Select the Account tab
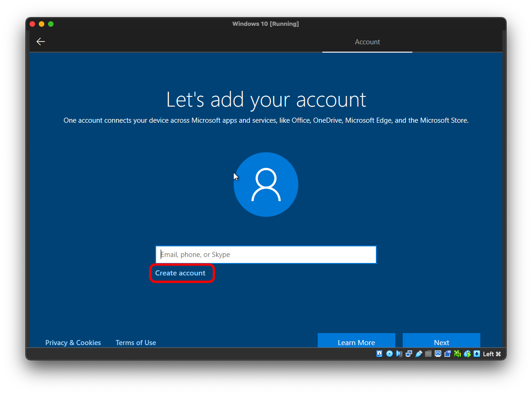 click(x=367, y=42)
